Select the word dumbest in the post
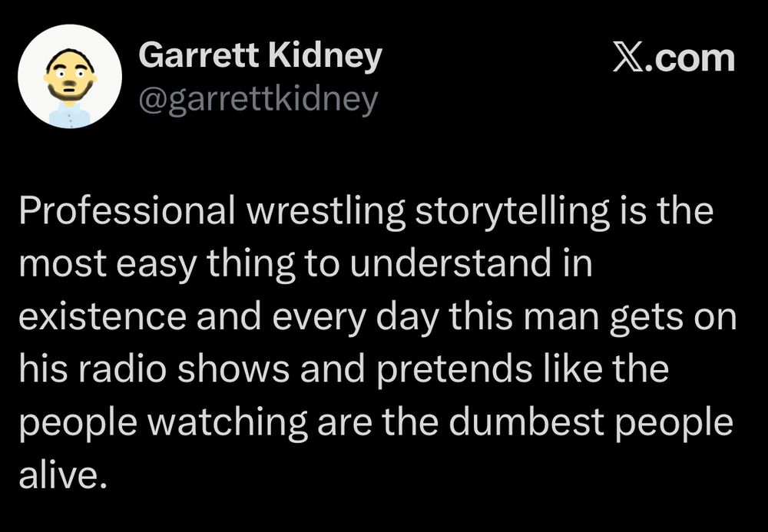This screenshot has width=768, height=532. coord(526,422)
